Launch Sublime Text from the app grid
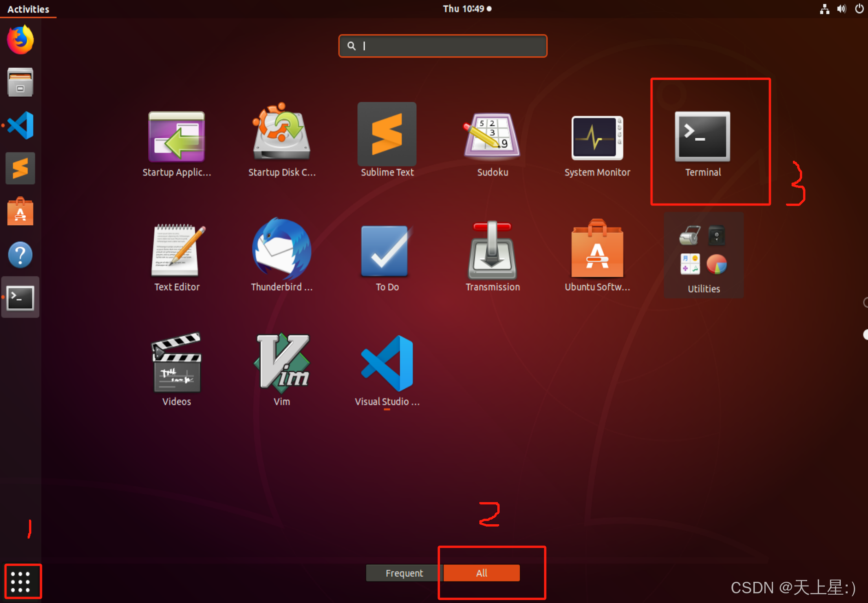This screenshot has height=603, width=868. click(x=387, y=140)
